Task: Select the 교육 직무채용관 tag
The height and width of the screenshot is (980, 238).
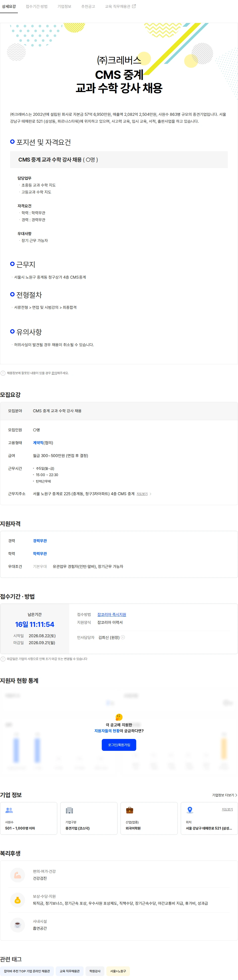Action: 69,971
